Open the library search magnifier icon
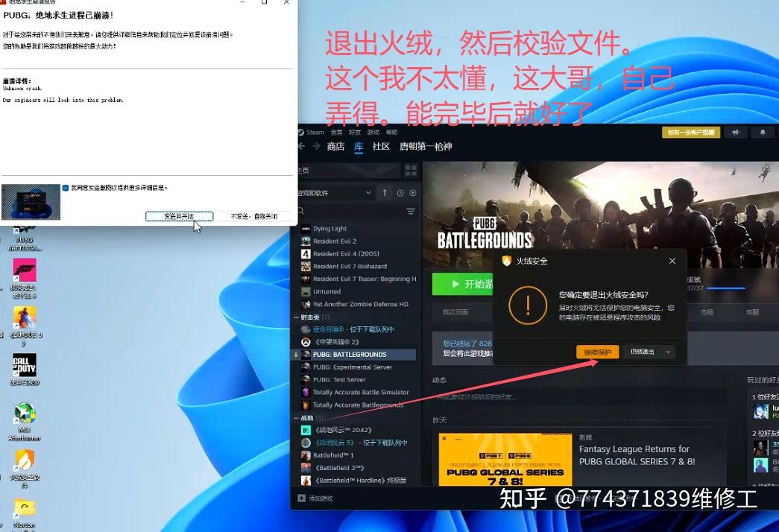The height and width of the screenshot is (532, 779). pyautogui.click(x=300, y=212)
